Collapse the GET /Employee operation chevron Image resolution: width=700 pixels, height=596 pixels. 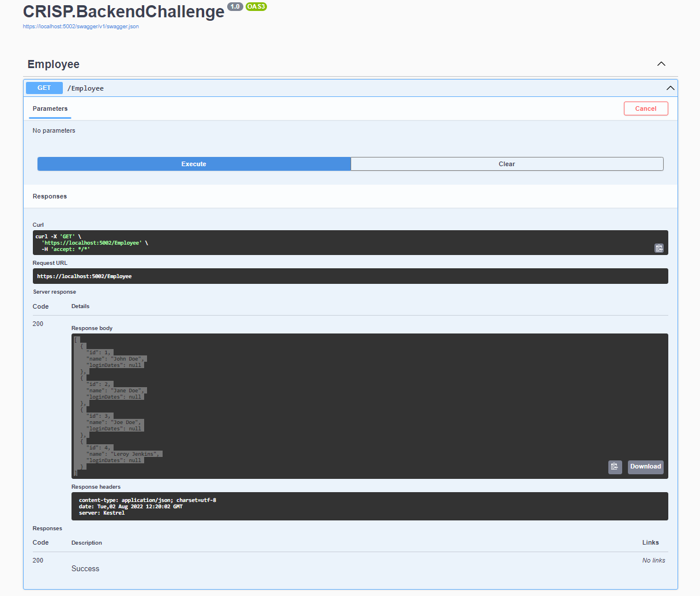(670, 88)
